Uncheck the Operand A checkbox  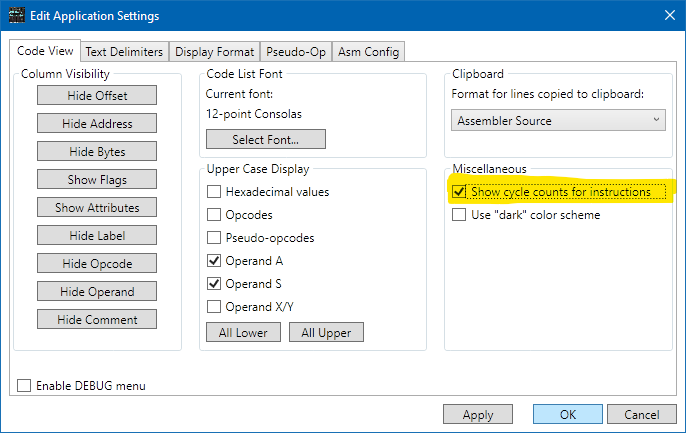[x=214, y=261]
